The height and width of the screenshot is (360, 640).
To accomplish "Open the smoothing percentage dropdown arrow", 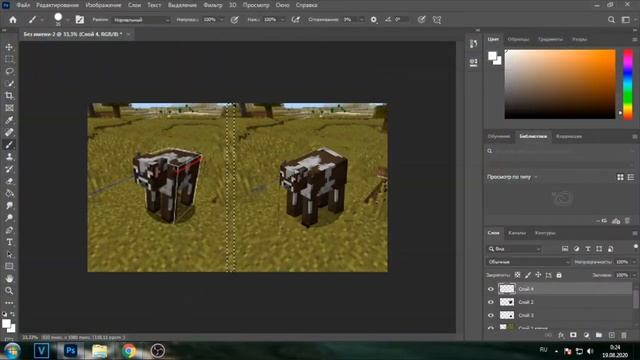I will (361, 20).
